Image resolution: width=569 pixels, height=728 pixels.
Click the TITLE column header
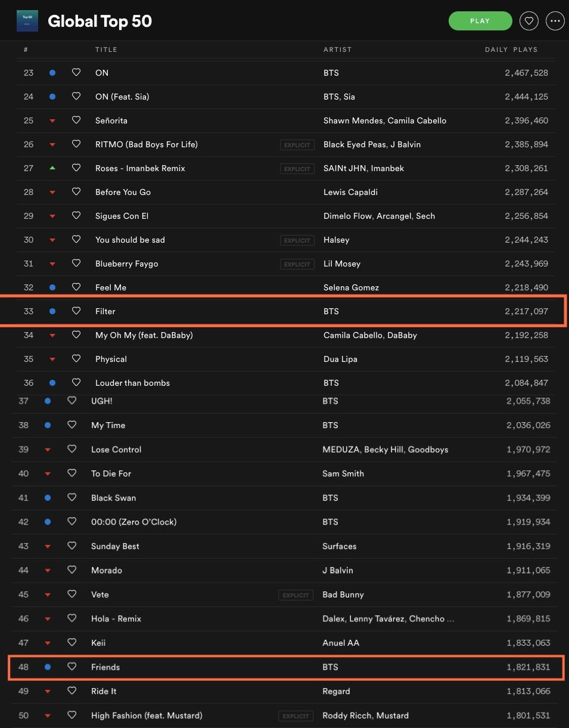tap(106, 49)
